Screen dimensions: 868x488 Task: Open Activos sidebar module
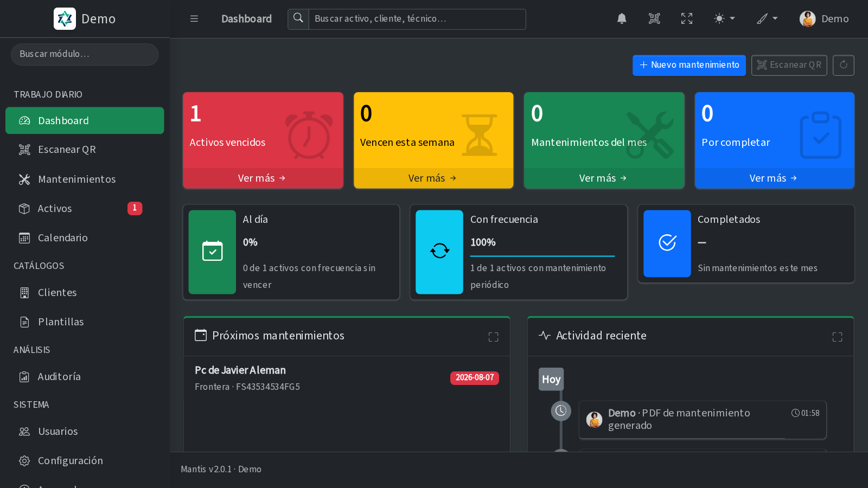(85, 208)
